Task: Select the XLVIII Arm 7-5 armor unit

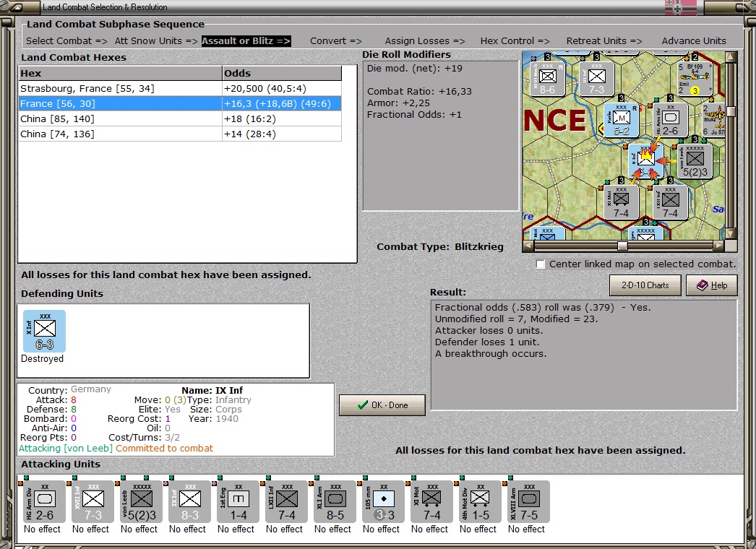Action: 529,501
